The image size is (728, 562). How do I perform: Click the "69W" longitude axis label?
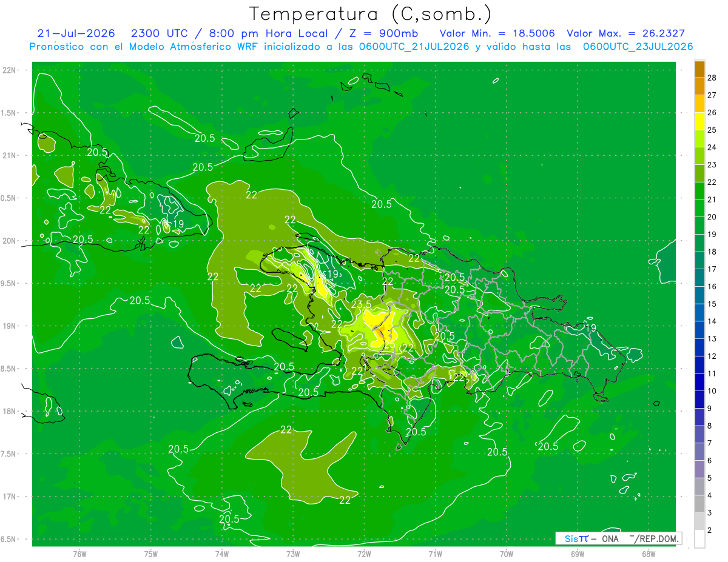click(x=578, y=554)
